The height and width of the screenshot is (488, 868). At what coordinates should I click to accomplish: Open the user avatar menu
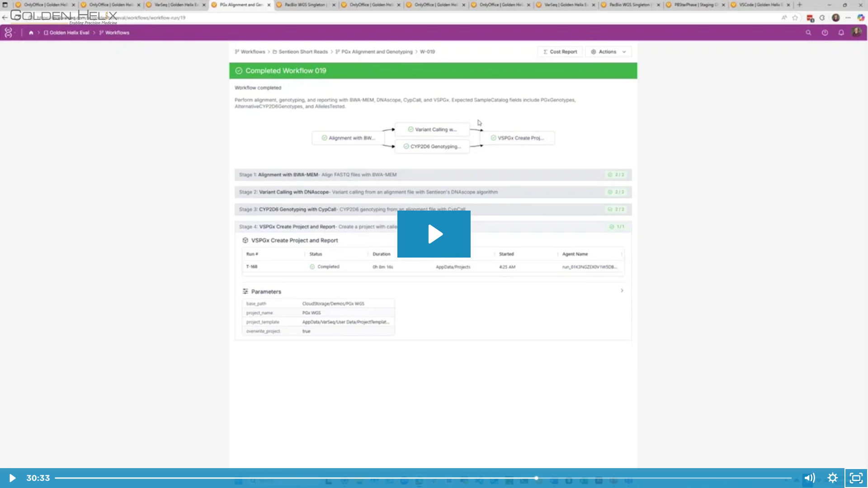click(x=856, y=32)
